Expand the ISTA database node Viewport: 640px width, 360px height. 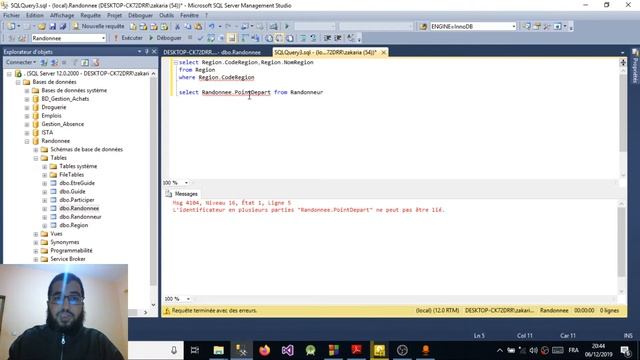click(x=27, y=133)
